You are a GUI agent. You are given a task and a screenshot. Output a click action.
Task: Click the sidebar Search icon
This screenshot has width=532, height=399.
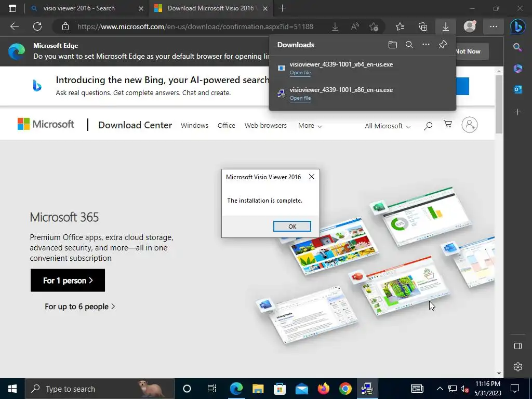pyautogui.click(x=517, y=47)
